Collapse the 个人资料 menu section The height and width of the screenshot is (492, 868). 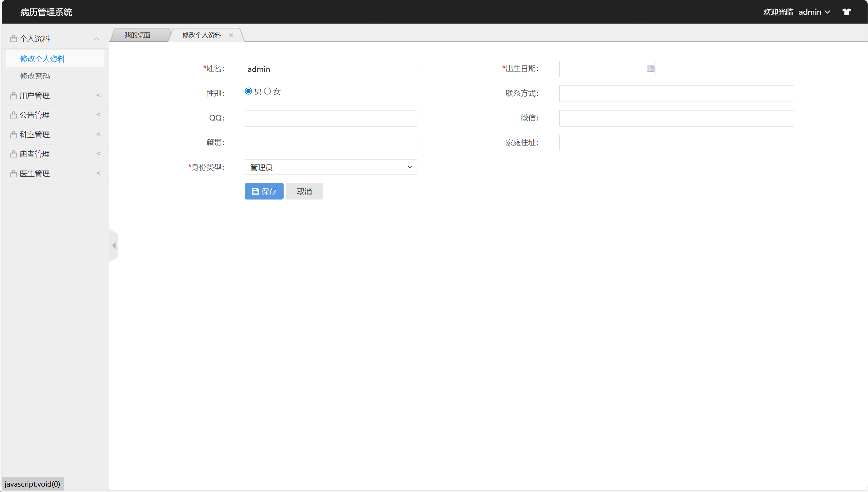(x=97, y=38)
